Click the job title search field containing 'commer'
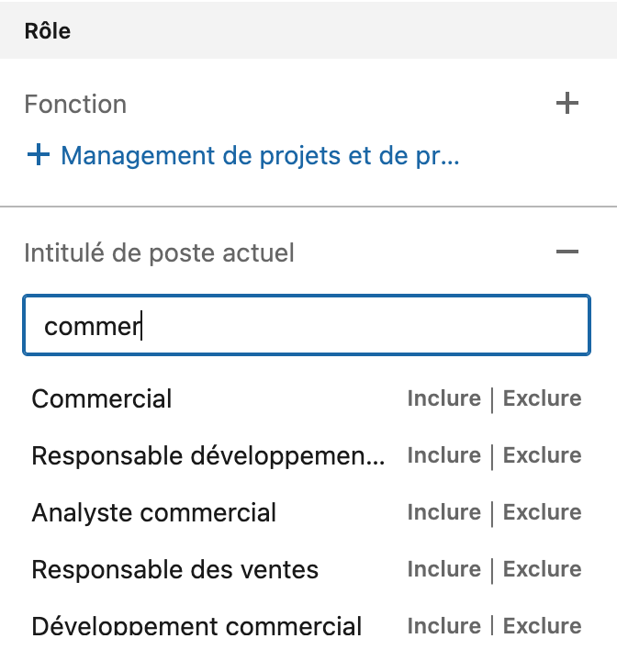 307,325
